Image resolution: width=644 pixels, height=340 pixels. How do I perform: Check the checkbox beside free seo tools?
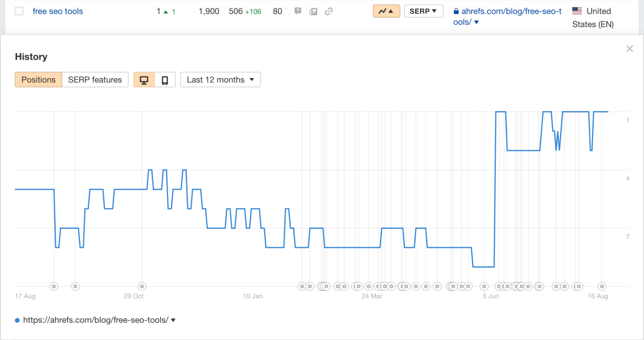pyautogui.click(x=19, y=11)
